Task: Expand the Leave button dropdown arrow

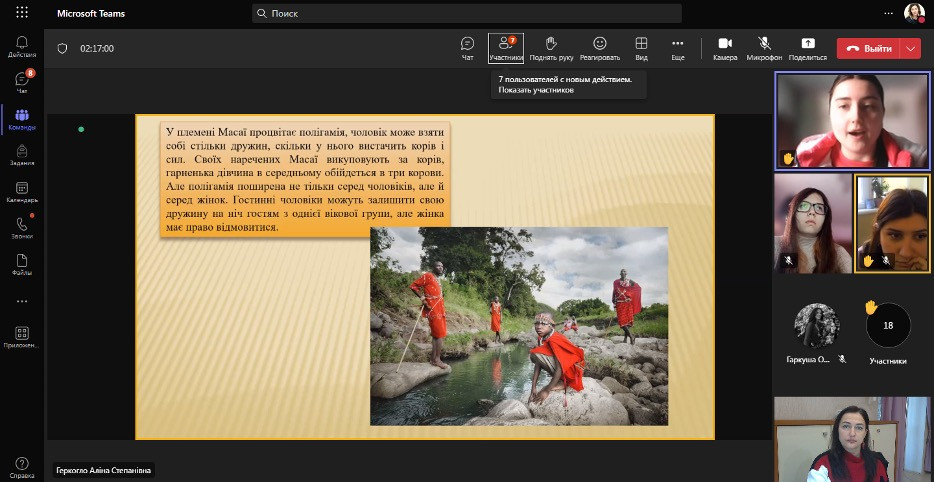Action: (910, 48)
